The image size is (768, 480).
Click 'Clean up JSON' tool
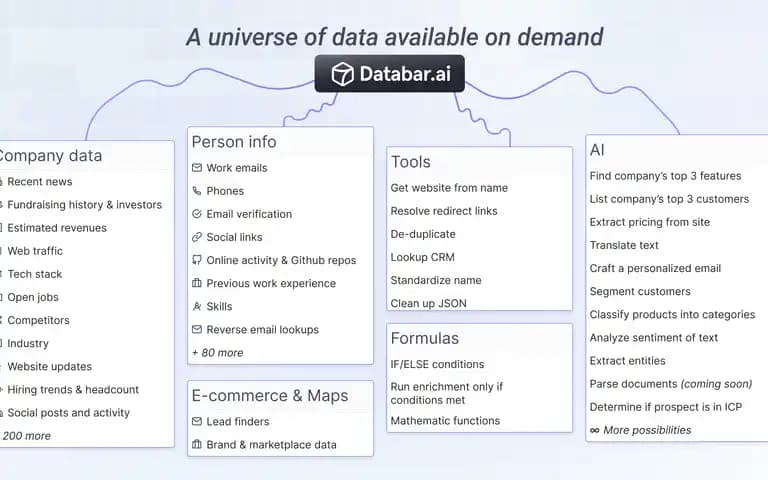tap(428, 303)
